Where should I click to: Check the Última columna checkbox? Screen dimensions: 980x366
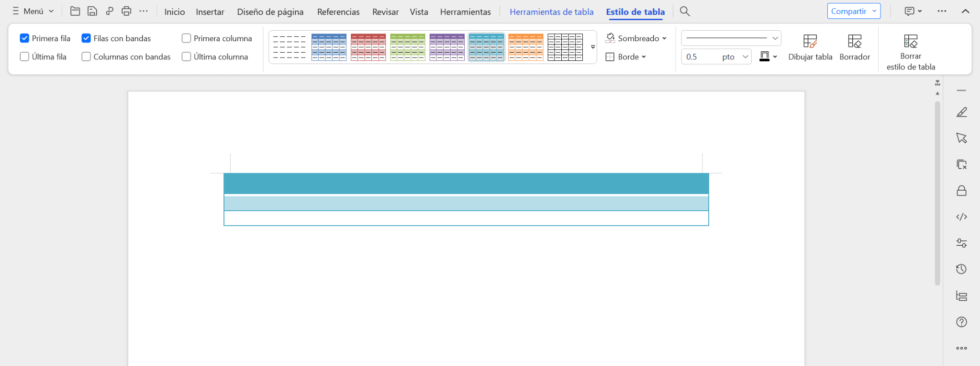187,57
